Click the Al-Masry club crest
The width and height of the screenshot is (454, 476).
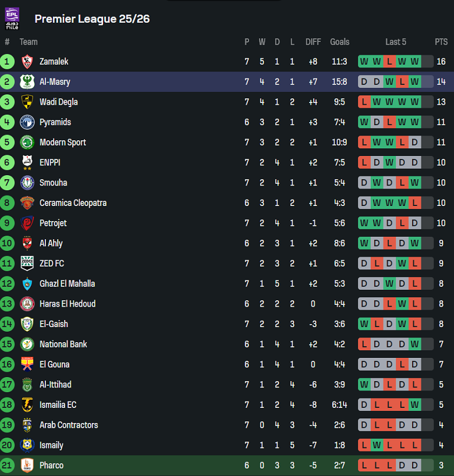coord(27,82)
